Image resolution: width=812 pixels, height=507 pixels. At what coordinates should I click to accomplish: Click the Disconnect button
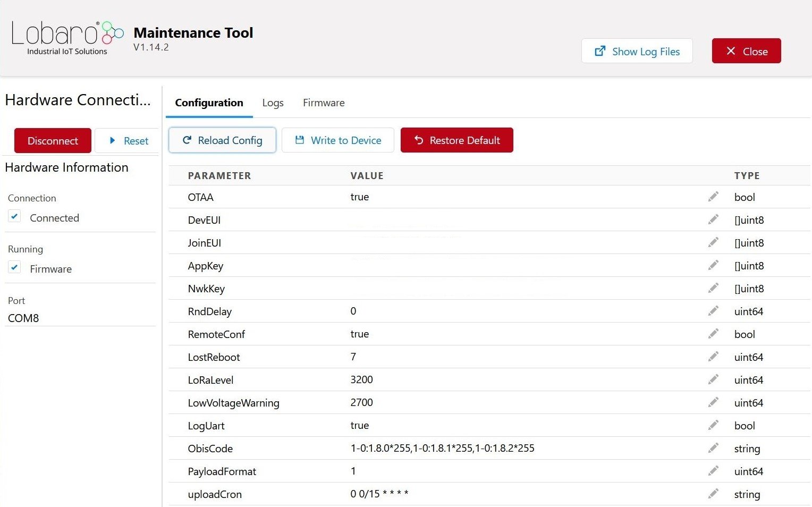(x=53, y=141)
